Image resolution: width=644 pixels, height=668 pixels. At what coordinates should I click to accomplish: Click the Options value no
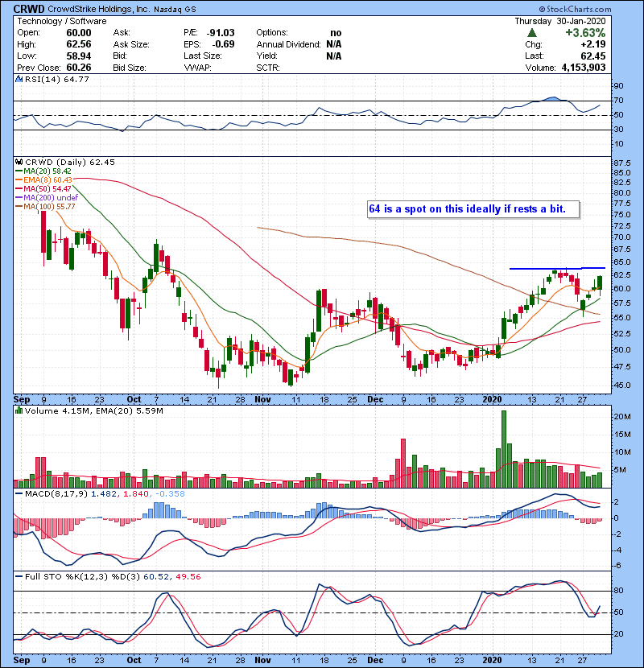pos(336,33)
